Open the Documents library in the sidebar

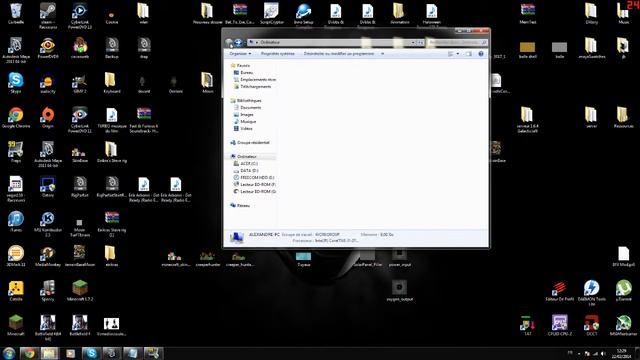[247, 107]
